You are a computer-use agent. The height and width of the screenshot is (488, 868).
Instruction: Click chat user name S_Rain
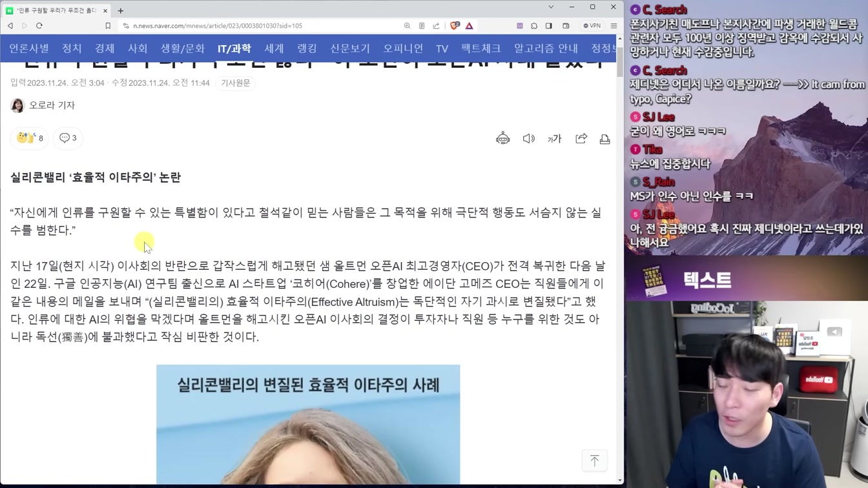[659, 182]
